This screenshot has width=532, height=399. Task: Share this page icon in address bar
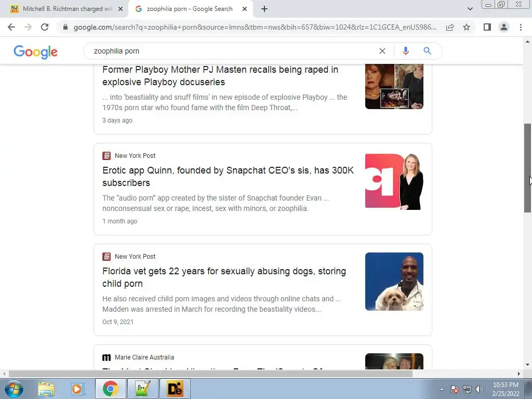tap(450, 27)
